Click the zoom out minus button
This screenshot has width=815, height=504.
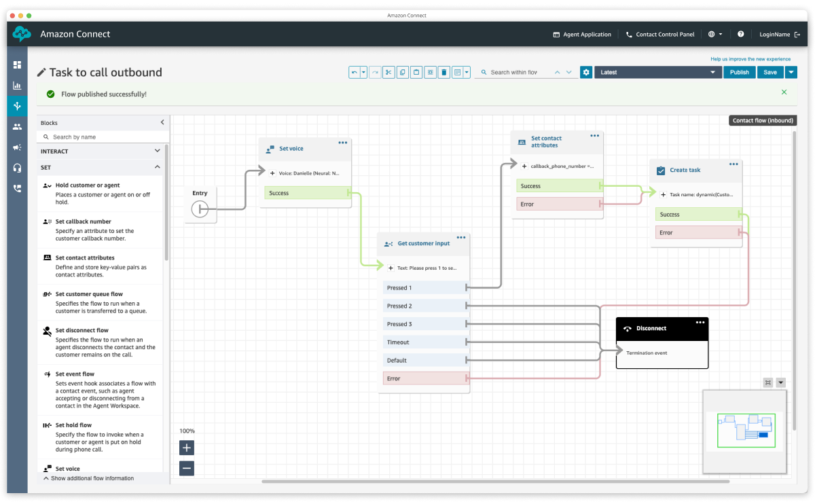click(x=187, y=468)
